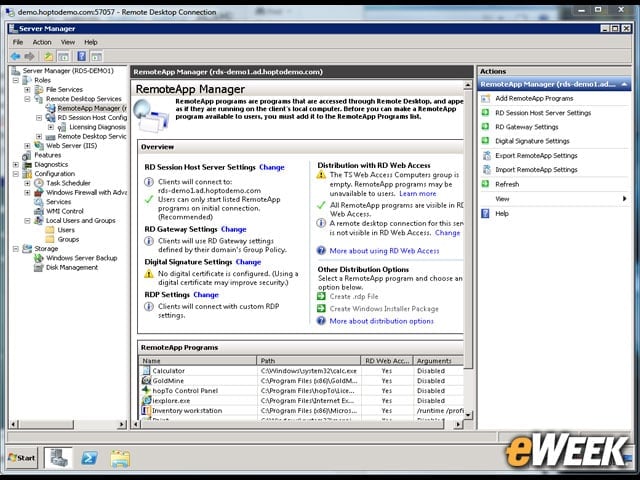The image size is (640, 480).
Task: Select the Inventory workstation program row
Action: click(x=301, y=411)
